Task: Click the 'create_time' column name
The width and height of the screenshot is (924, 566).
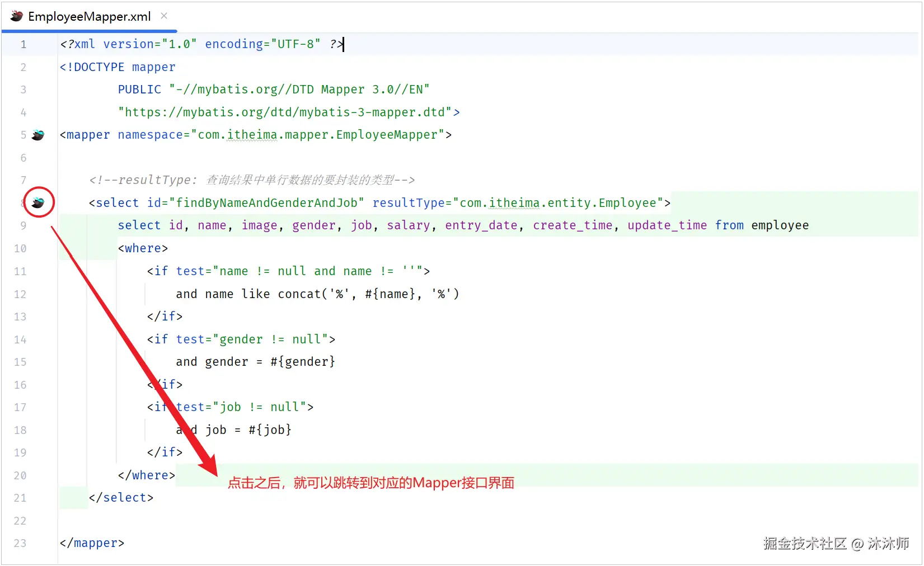Action: [573, 225]
